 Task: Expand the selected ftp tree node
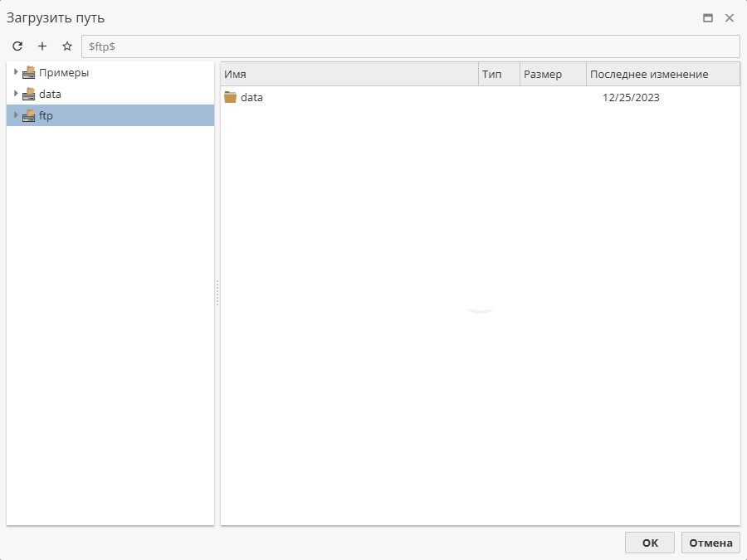14,115
